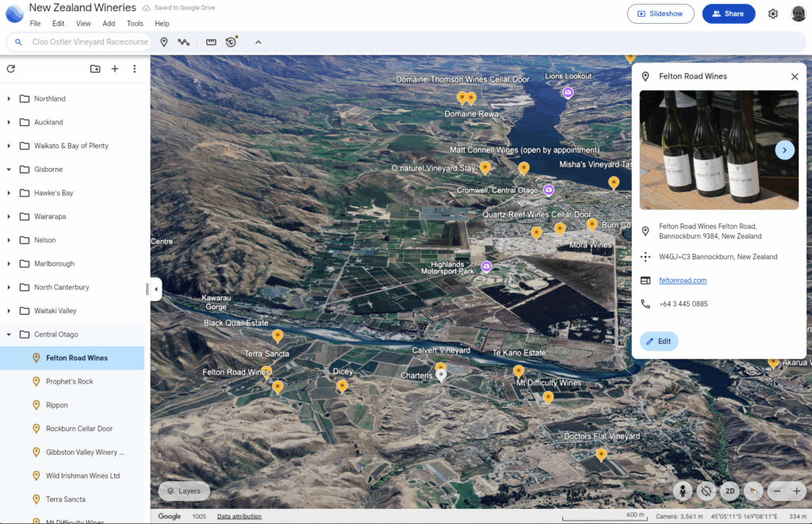
Task: Collapse the Central Otago folder
Action: tap(9, 335)
